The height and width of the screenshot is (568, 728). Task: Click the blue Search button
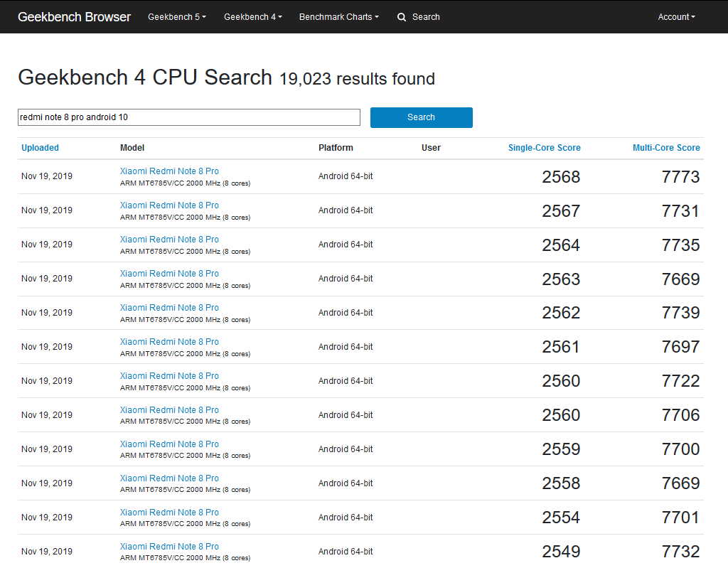click(x=421, y=117)
